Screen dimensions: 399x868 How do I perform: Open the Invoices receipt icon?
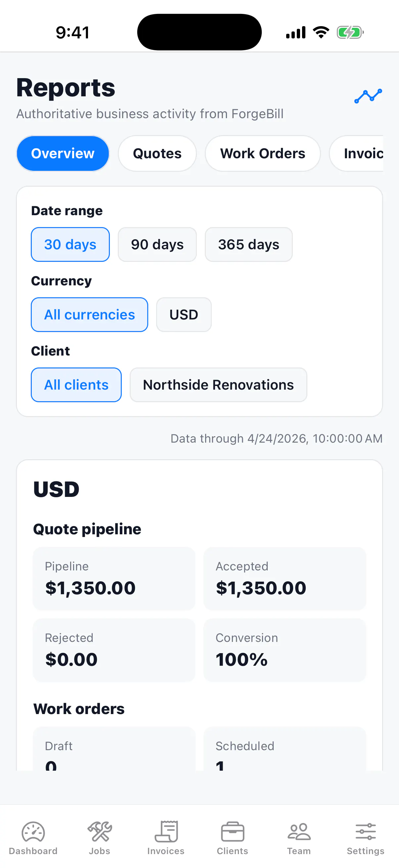(x=166, y=832)
